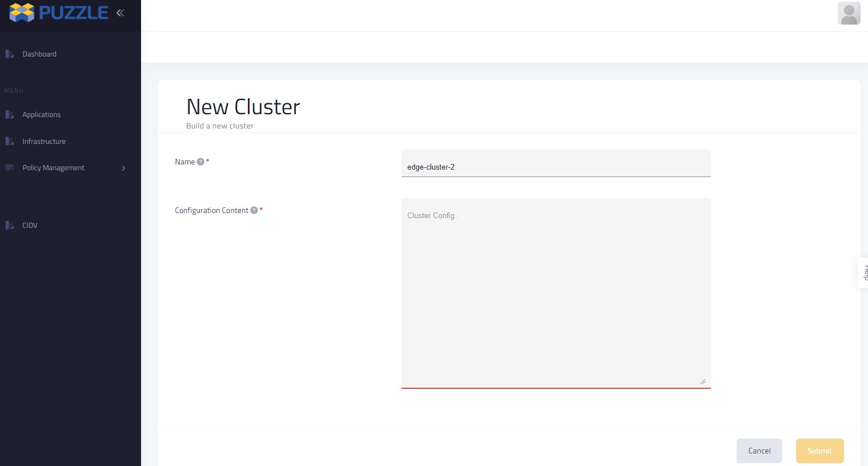Focus the Cluster Config textarea
Image resolution: width=868 pixels, height=466 pixels.
pyautogui.click(x=556, y=293)
